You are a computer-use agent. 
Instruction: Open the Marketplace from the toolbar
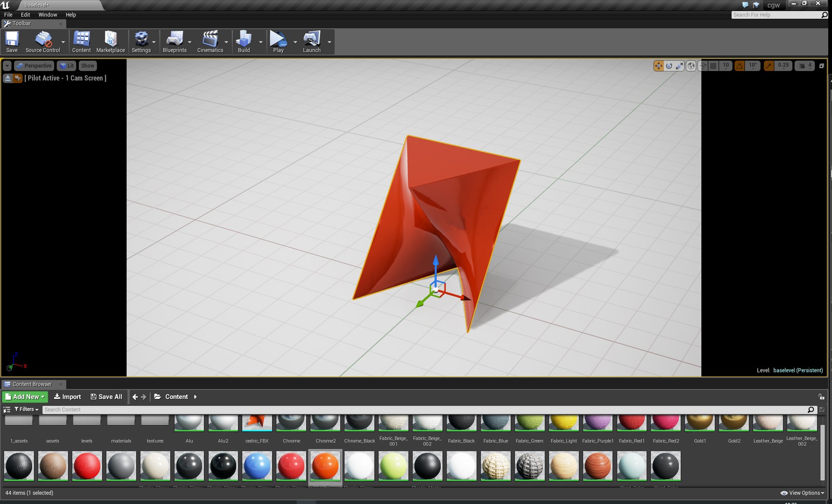tap(111, 42)
